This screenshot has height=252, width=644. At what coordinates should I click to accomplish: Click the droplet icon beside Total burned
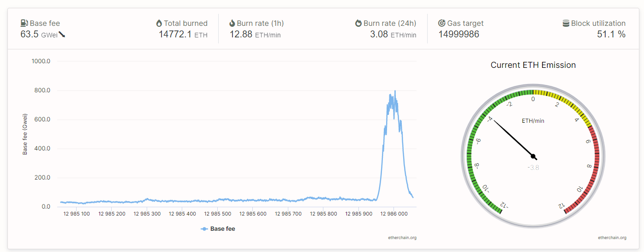[159, 23]
